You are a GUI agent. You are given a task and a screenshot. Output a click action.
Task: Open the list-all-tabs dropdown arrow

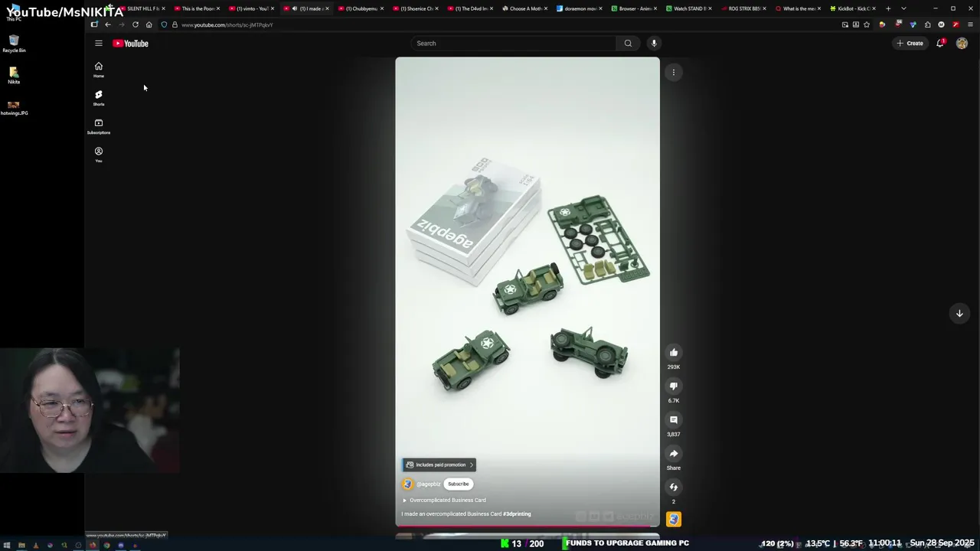903,8
